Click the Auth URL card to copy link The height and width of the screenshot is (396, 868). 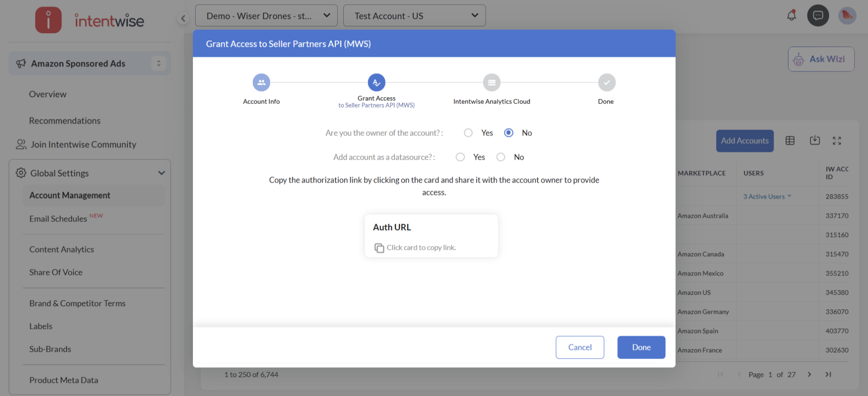[x=431, y=236]
